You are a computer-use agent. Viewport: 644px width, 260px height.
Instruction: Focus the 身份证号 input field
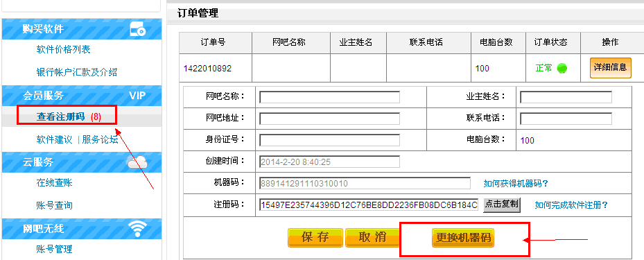coord(329,140)
